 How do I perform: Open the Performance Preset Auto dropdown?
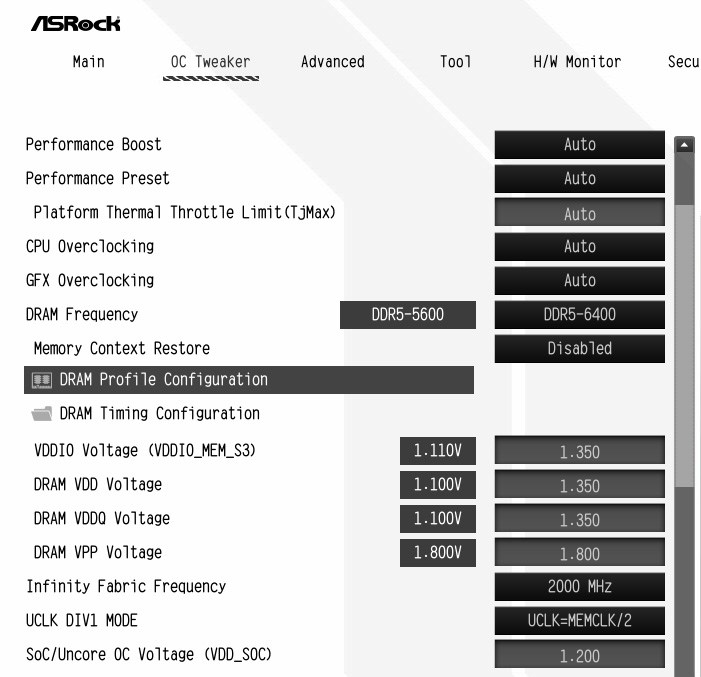click(x=579, y=179)
